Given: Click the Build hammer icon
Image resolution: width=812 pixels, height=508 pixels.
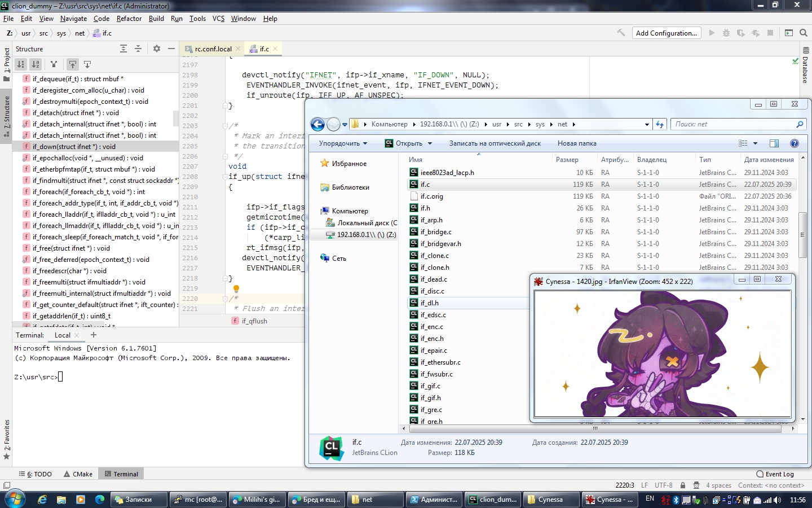Looking at the screenshot, I should 621,33.
